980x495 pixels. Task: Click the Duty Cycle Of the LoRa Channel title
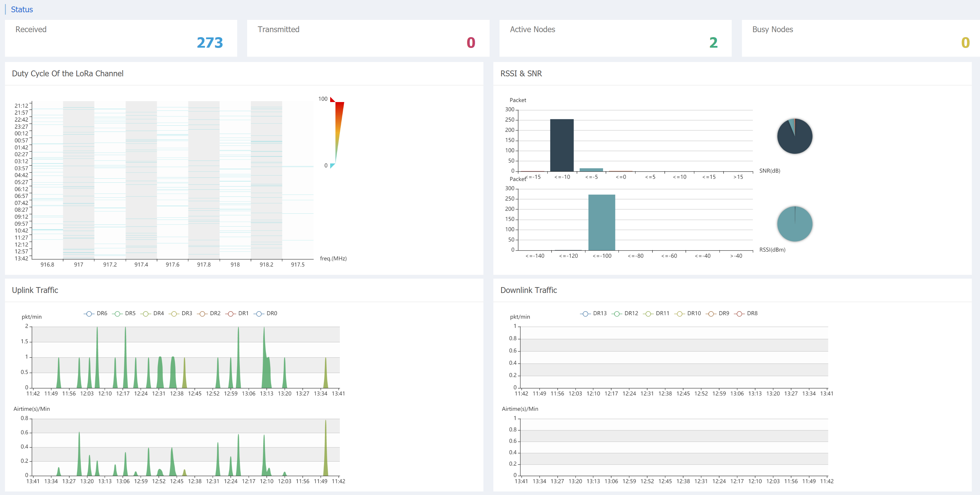click(x=68, y=73)
